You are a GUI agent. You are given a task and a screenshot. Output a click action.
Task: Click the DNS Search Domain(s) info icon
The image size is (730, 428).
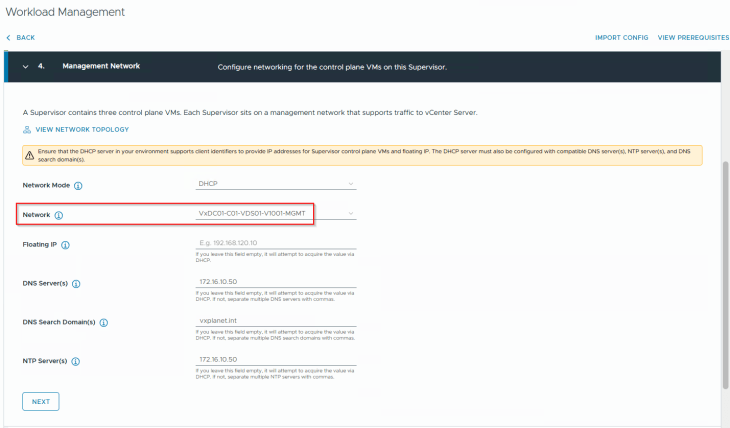pos(104,322)
